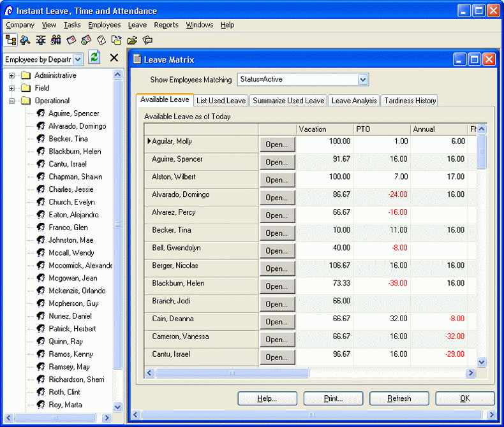
Task: Click the clipboard with red checkmark icon
Action: click(101, 40)
